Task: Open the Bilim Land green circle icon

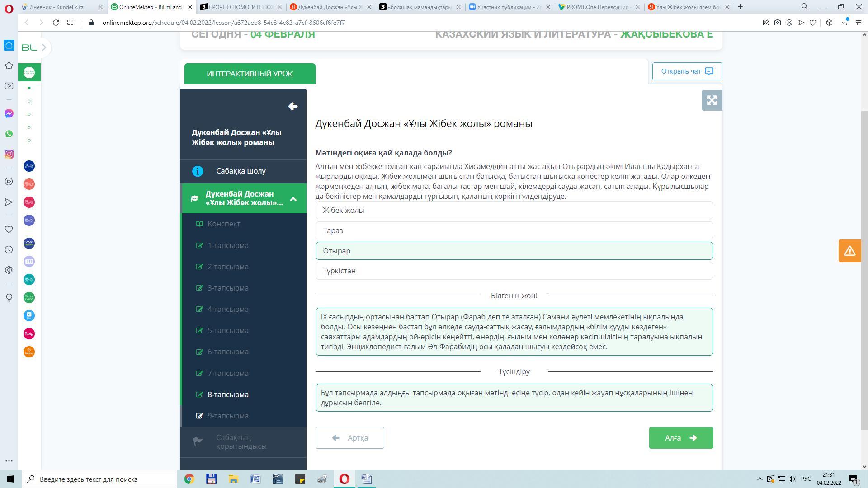Action: (x=29, y=297)
